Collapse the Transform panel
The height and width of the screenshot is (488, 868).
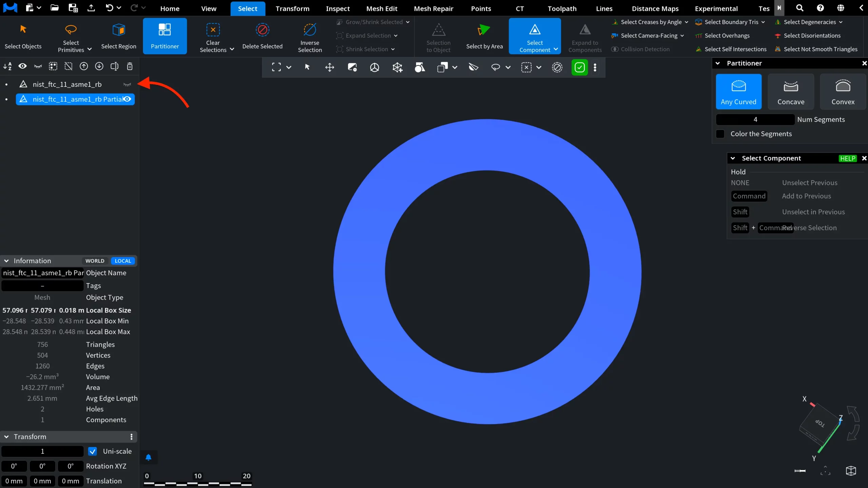pyautogui.click(x=6, y=437)
